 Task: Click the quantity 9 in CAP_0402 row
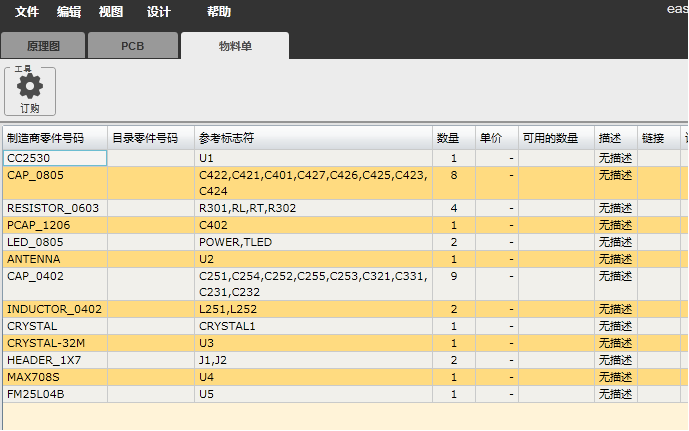(454, 284)
